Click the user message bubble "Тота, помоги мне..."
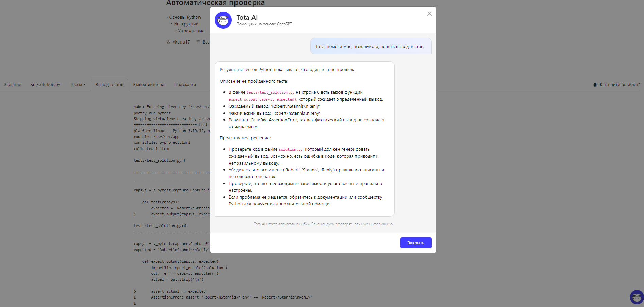The width and height of the screenshot is (644, 307). click(x=370, y=46)
